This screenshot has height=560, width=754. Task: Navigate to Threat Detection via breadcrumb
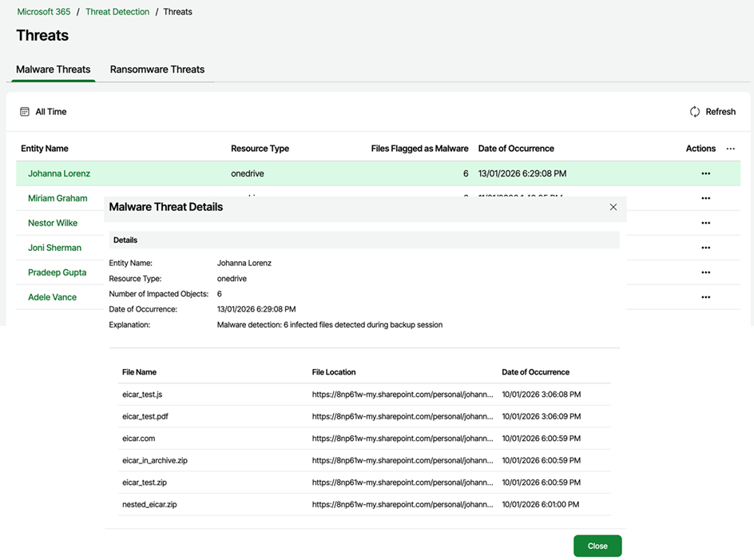[x=117, y=11]
